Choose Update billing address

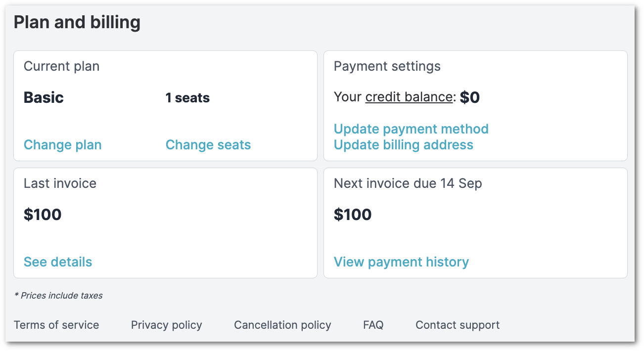click(404, 145)
